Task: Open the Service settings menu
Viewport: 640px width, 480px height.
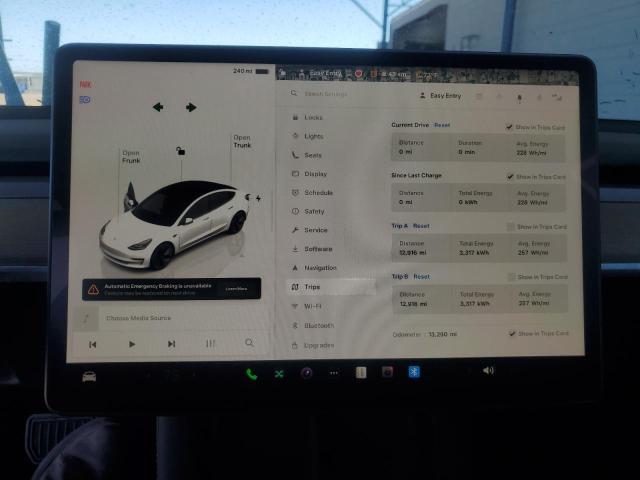Action: click(315, 230)
